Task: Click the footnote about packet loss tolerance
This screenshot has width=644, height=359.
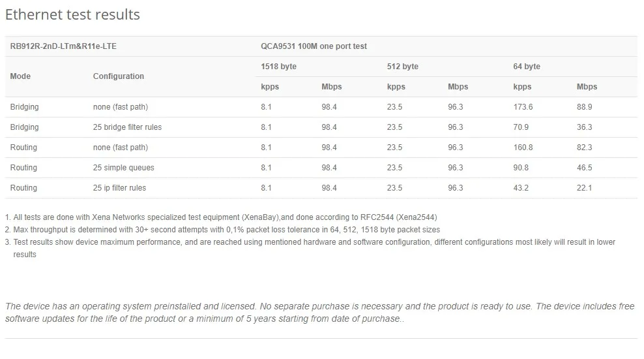Action: tap(222, 230)
